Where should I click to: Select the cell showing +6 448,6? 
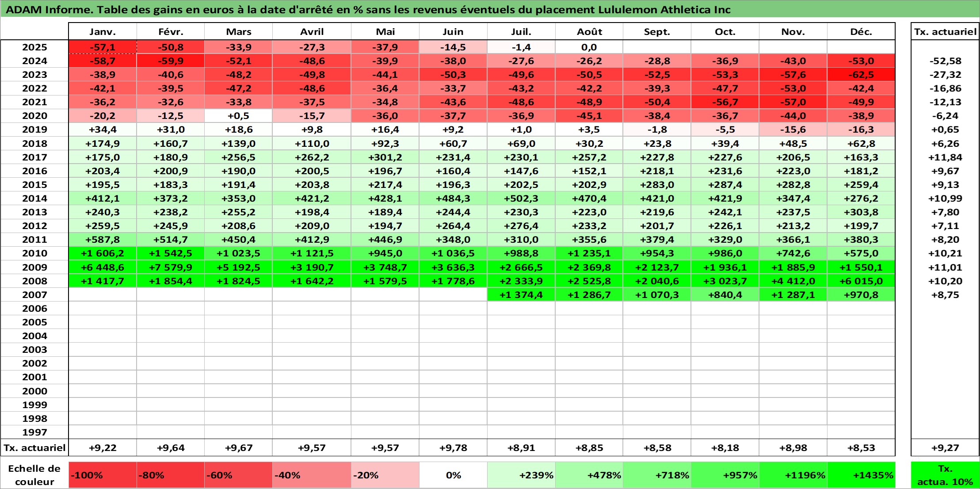coord(103,267)
